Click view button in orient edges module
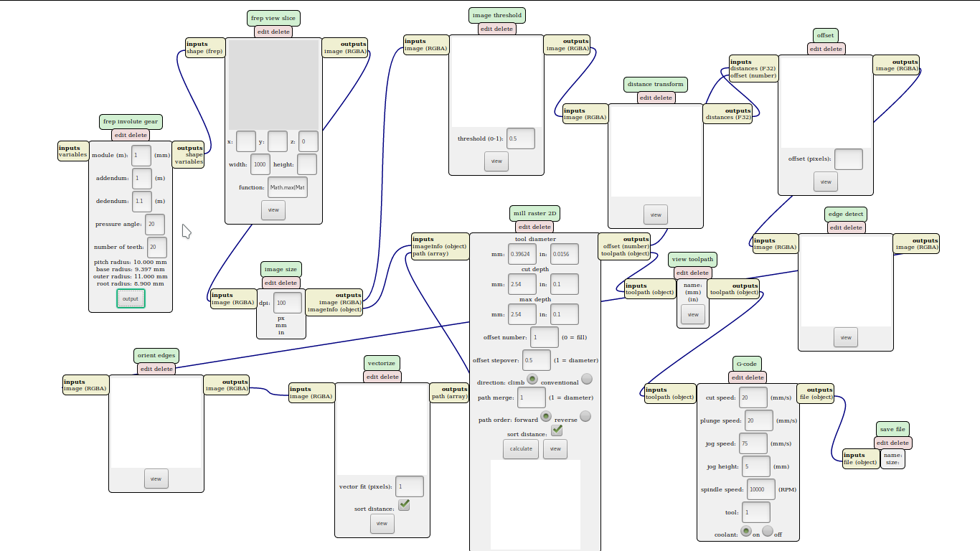 156,479
